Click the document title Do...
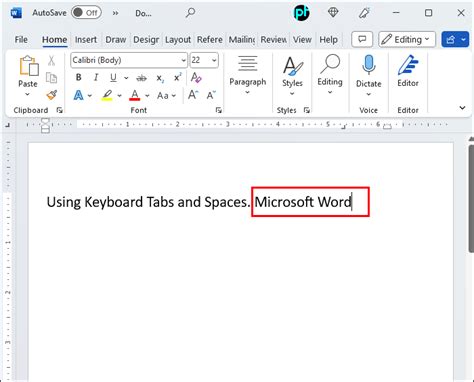474x382 pixels. (x=143, y=13)
